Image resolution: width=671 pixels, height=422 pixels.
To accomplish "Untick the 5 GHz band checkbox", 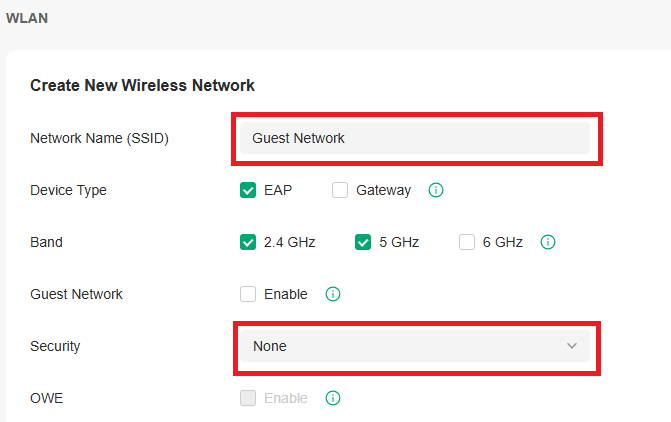I will coord(362,242).
